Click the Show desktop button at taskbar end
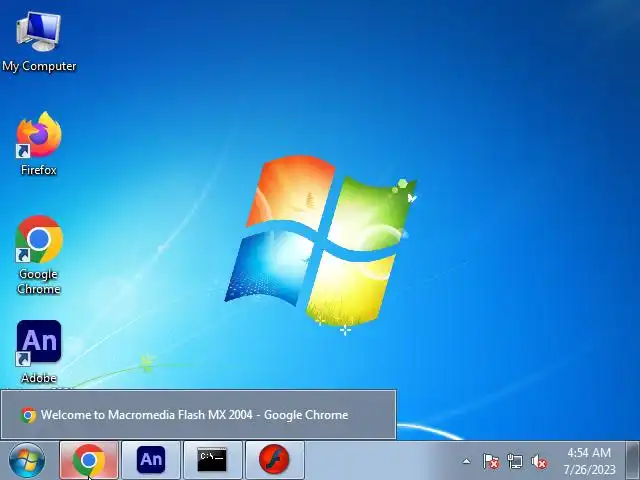This screenshot has height=480, width=640. 633,460
